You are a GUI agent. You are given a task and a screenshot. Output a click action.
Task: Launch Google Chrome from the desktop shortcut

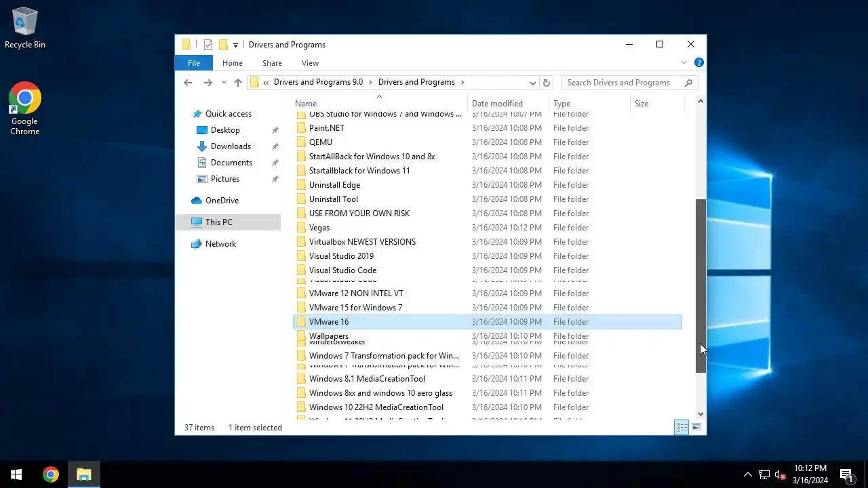25,109
